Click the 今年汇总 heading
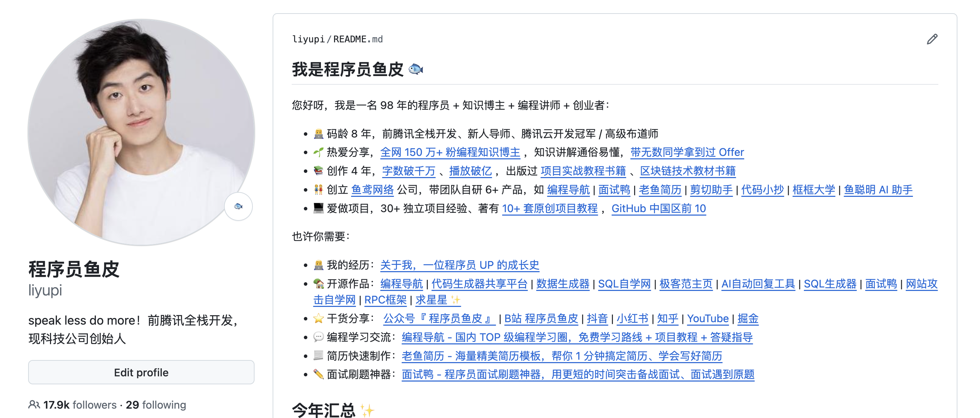Image resolution: width=980 pixels, height=418 pixels. click(333, 410)
